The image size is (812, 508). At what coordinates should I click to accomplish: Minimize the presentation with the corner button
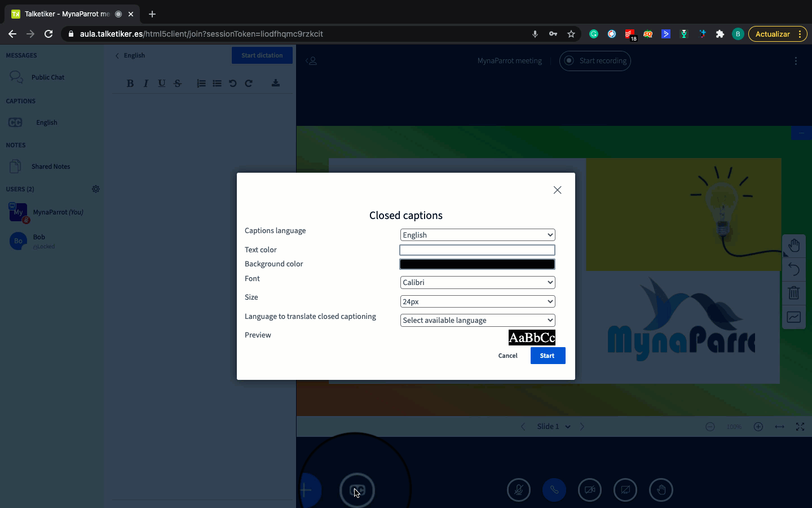[x=801, y=133]
